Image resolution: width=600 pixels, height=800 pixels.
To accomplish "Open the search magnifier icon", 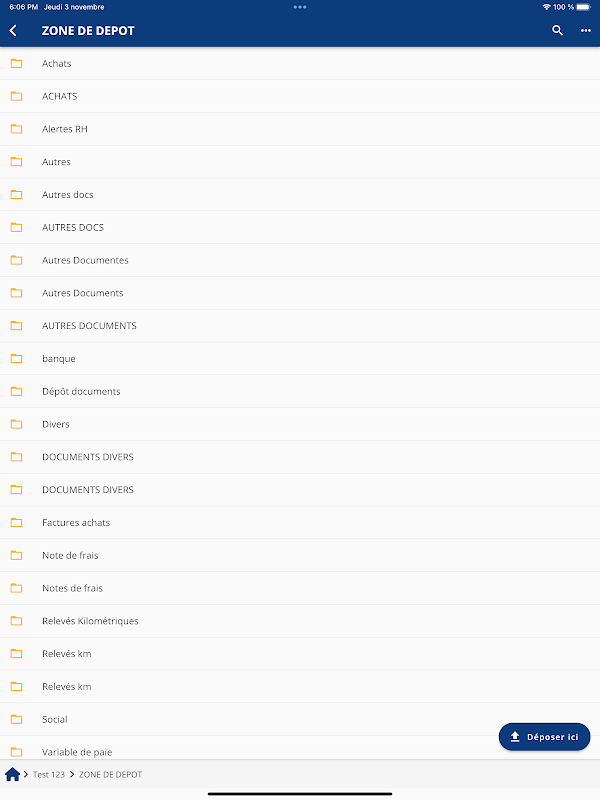I will point(557,31).
